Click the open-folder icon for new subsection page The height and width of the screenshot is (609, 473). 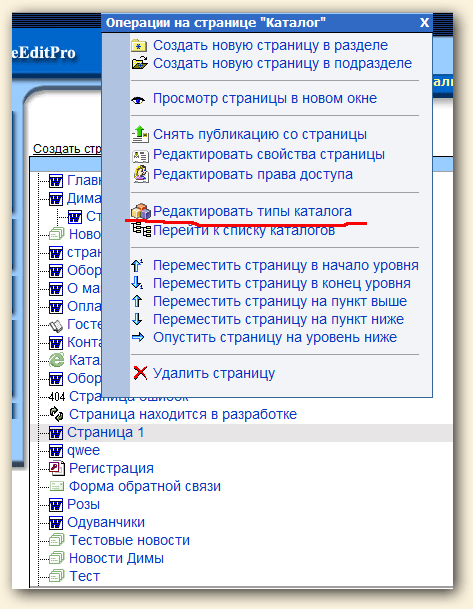pyautogui.click(x=139, y=63)
